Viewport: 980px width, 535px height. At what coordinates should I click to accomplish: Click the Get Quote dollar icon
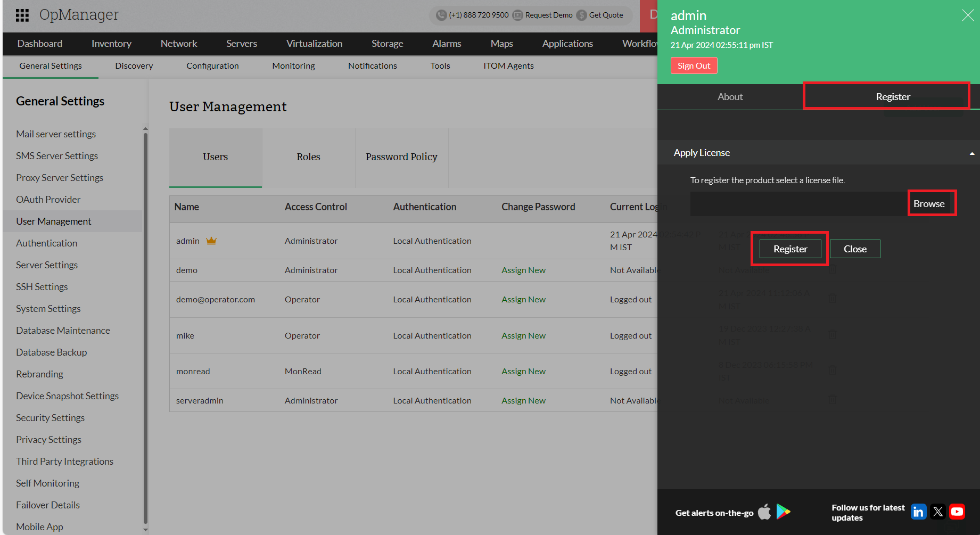point(581,15)
